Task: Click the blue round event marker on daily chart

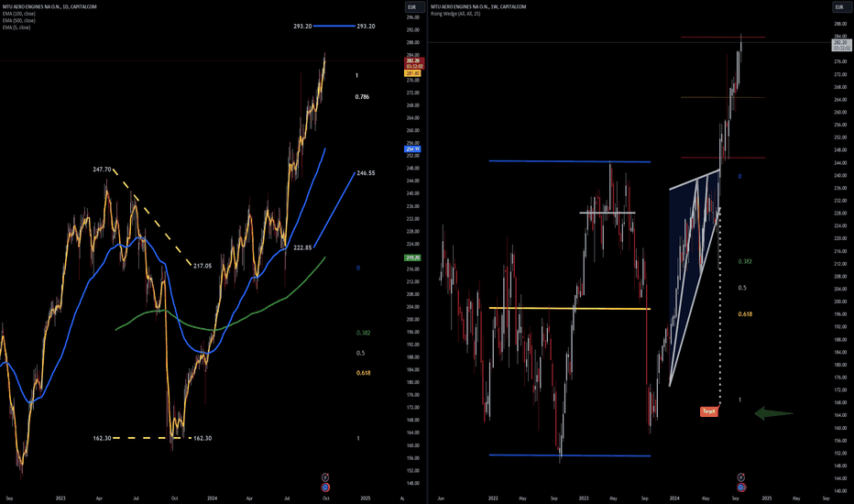Action: click(x=325, y=488)
